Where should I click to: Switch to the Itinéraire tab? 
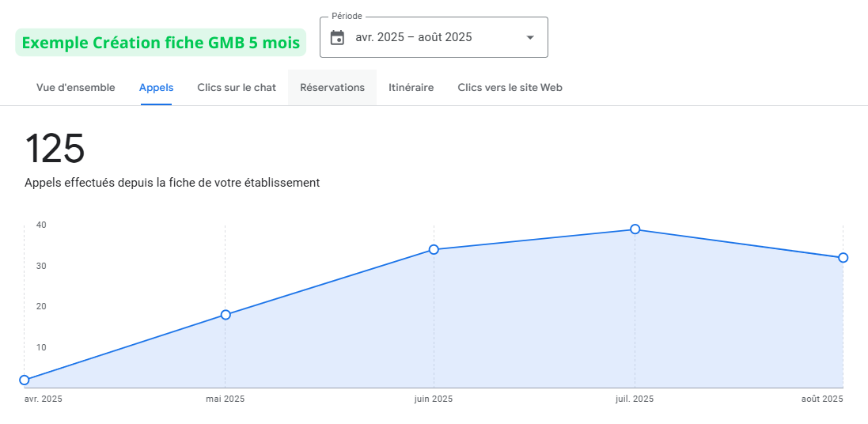tap(411, 88)
